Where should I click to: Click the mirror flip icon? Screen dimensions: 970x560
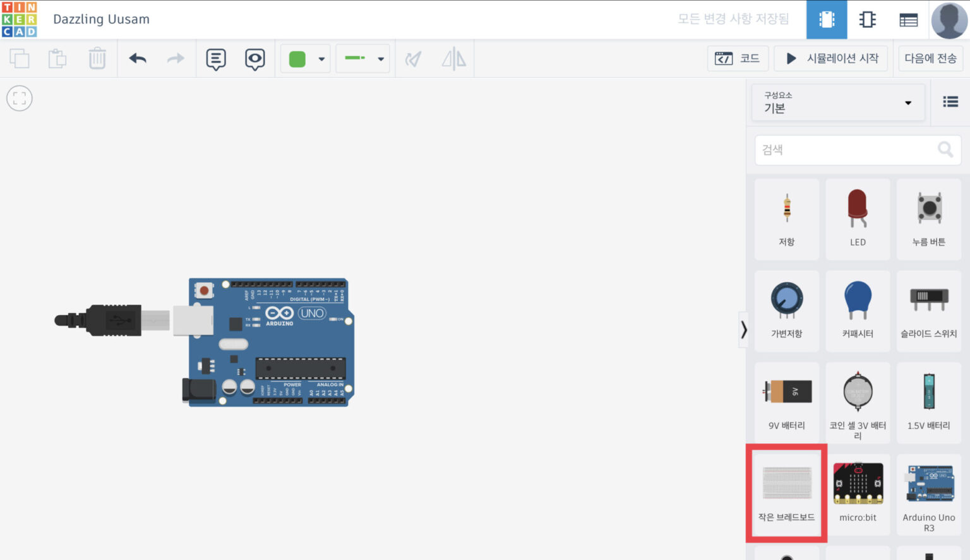(x=453, y=59)
